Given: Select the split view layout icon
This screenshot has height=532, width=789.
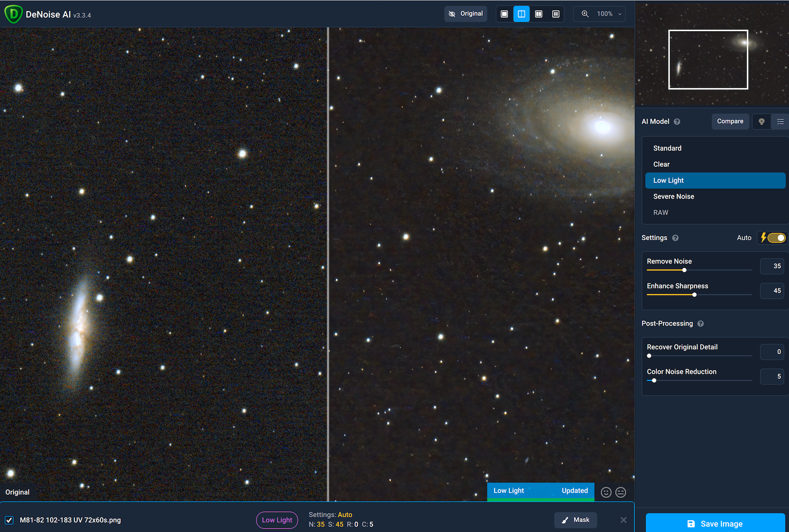Looking at the screenshot, I should tap(521, 14).
